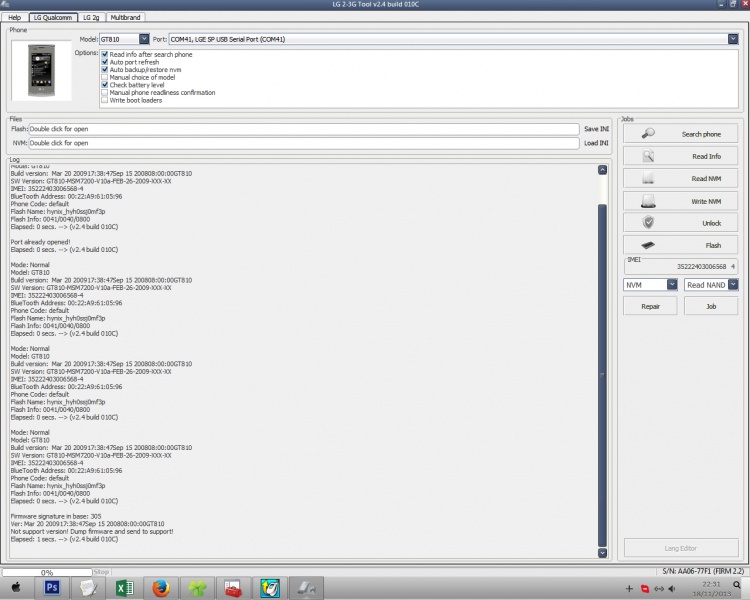Click the GT810 phone picture
The width and height of the screenshot is (750, 600).
coord(42,70)
